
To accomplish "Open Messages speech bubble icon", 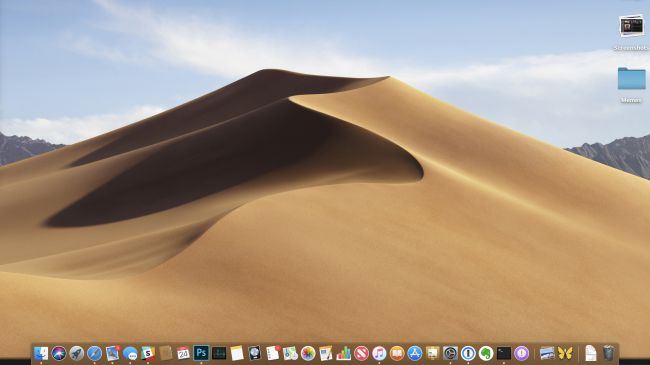I will (x=130, y=353).
